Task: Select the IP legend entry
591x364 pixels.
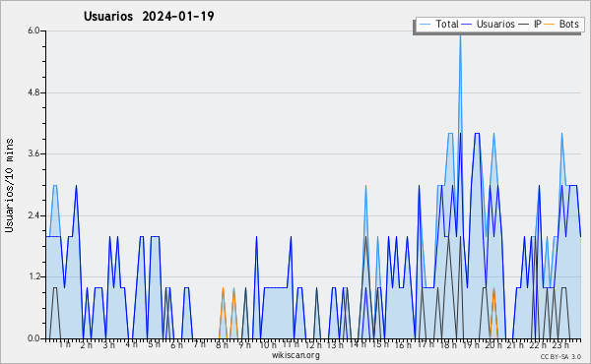Action: 530,24
